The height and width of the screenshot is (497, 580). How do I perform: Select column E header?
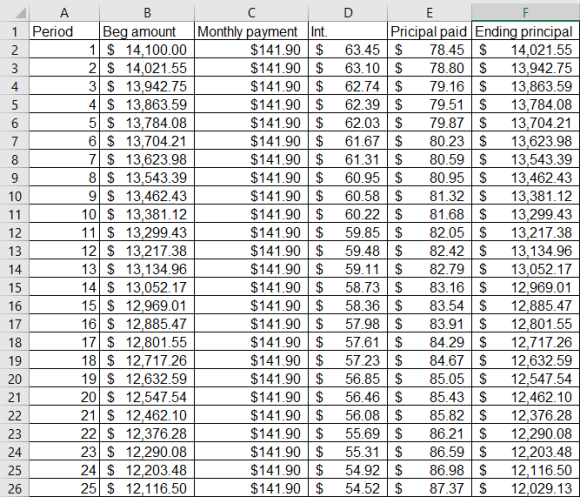[429, 13]
